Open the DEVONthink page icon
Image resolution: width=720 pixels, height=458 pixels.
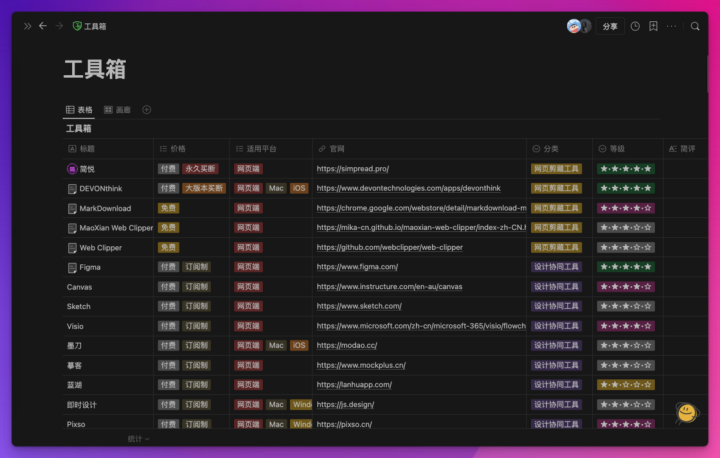point(72,189)
